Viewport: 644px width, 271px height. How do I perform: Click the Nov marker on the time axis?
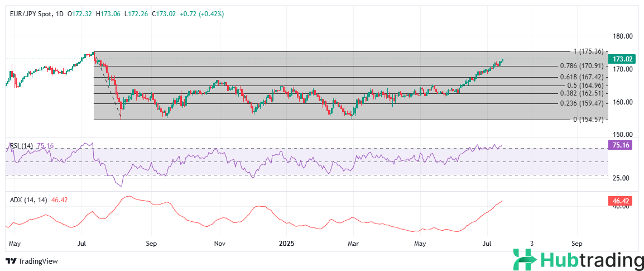click(x=220, y=244)
